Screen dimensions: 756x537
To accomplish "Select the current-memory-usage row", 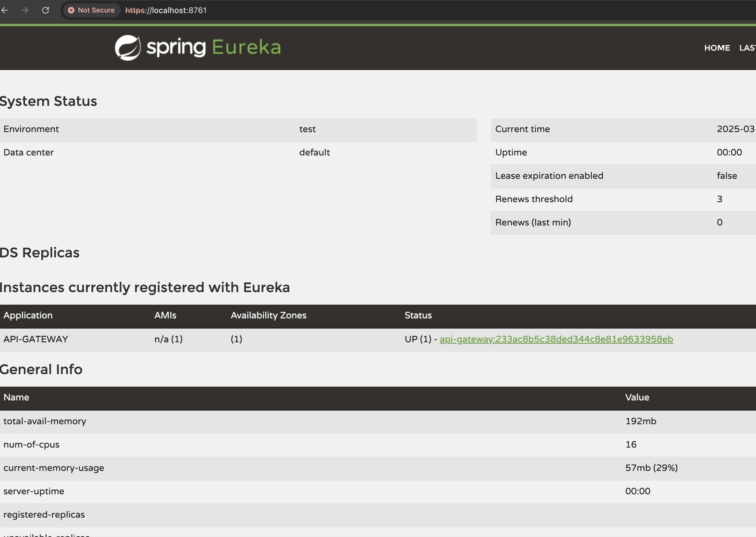I will pyautogui.click(x=231, y=468).
